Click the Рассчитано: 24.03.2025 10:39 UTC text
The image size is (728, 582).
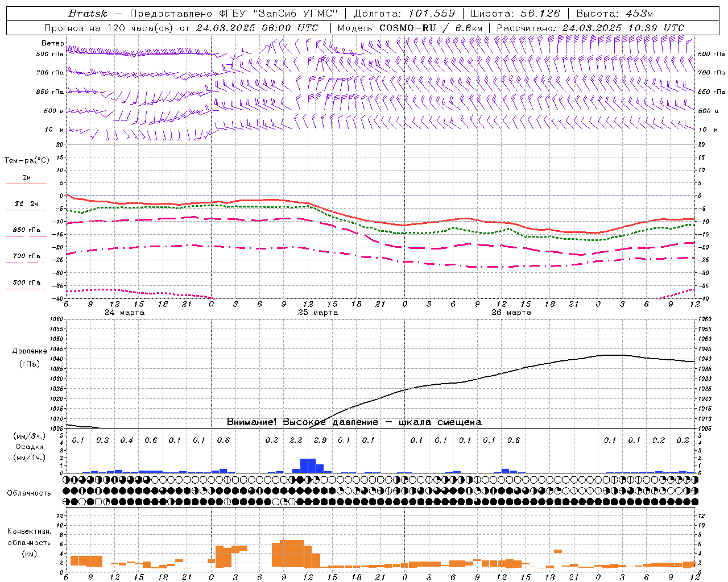click(590, 28)
